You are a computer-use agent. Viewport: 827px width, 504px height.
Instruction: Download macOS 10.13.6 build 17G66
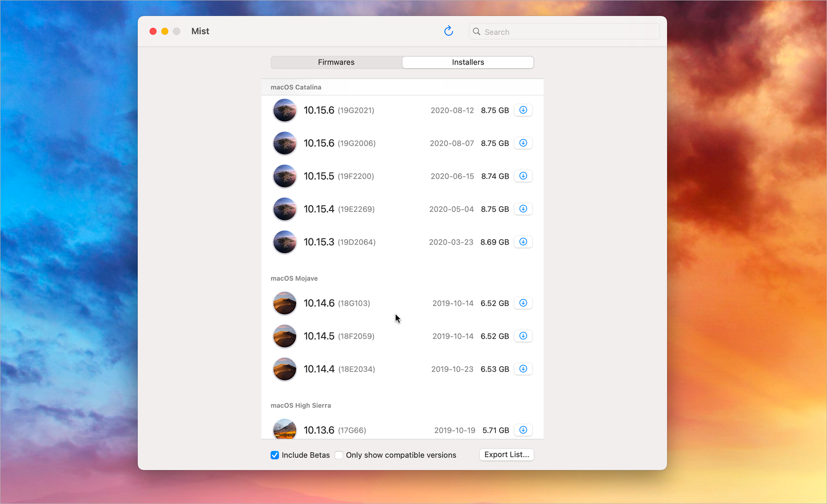[523, 430]
